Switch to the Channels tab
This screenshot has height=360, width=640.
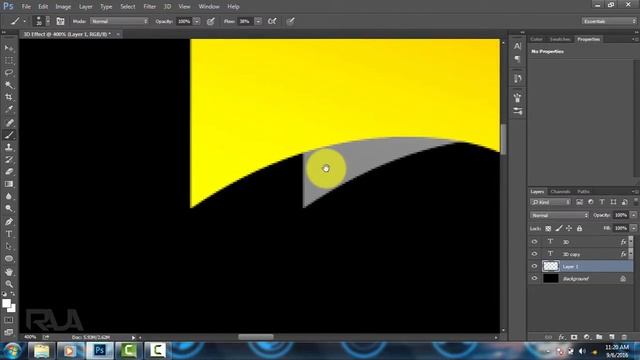(560, 191)
